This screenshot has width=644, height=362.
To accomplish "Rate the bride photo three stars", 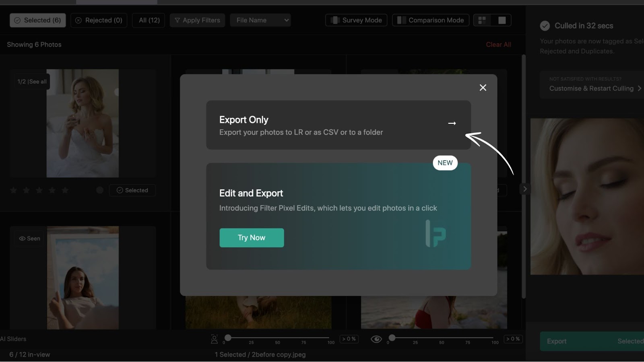I will (x=39, y=190).
